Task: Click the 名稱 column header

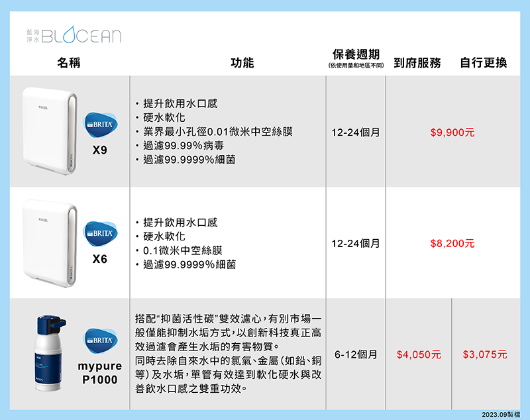Action: coord(69,63)
